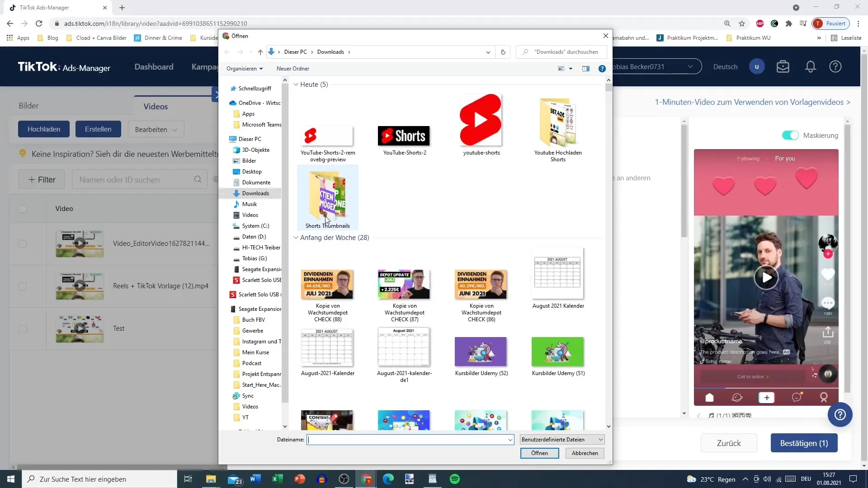The height and width of the screenshot is (488, 868).
Task: Open the Organisieren dropdown
Action: click(x=244, y=69)
